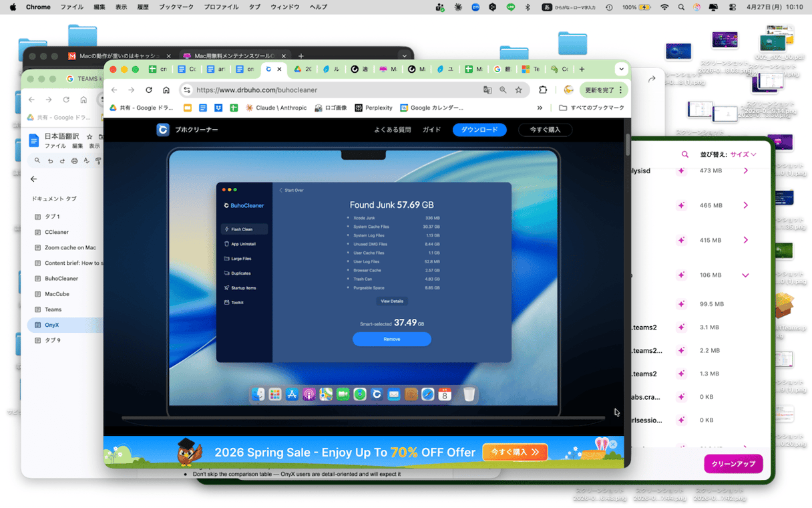The width and height of the screenshot is (812, 508).
Task: Click the pink search icon in cleaner window
Action: (x=685, y=154)
